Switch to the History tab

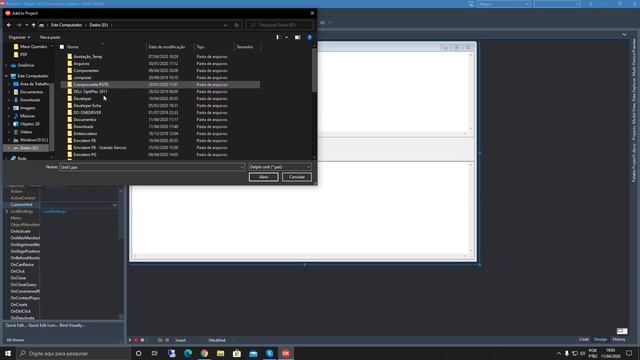click(x=619, y=340)
